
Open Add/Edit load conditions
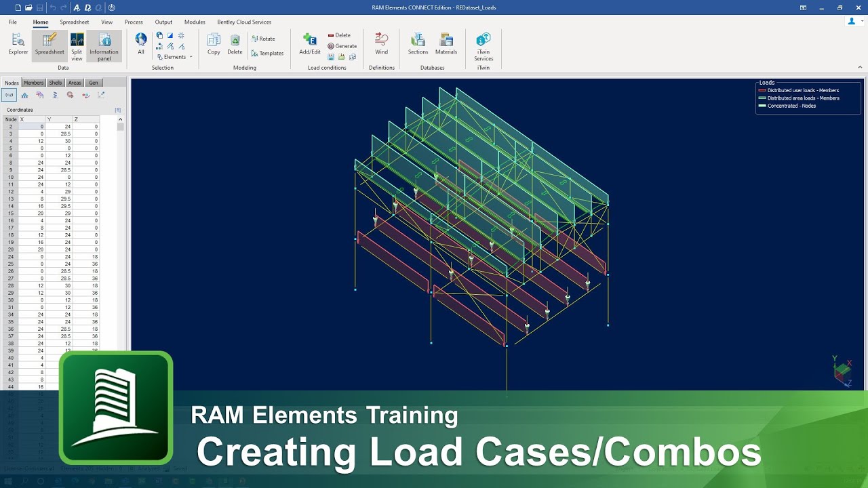tap(310, 45)
